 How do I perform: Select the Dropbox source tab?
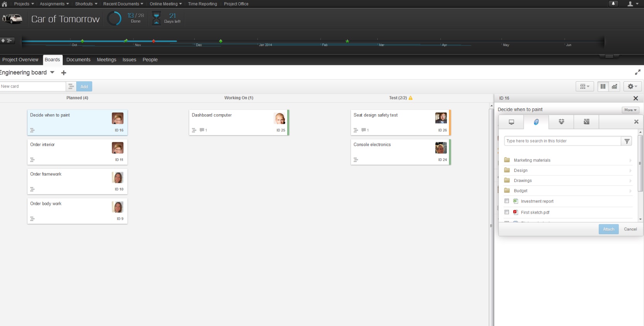tap(561, 122)
